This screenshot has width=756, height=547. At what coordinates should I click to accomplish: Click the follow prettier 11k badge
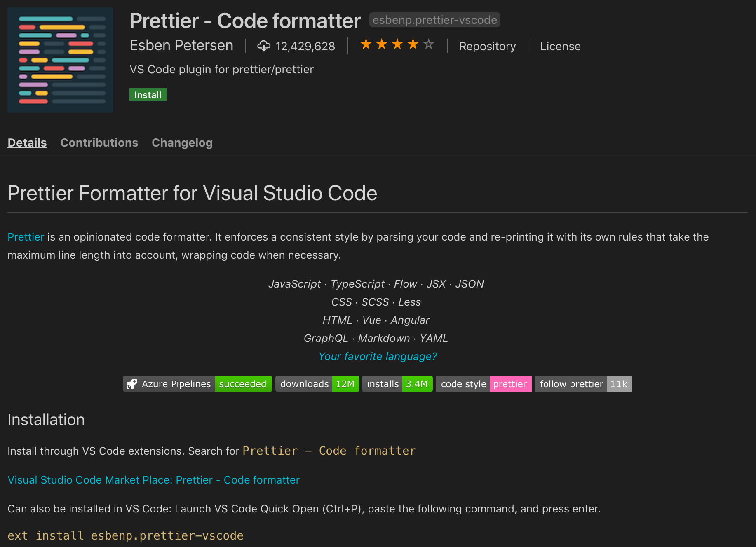click(584, 384)
